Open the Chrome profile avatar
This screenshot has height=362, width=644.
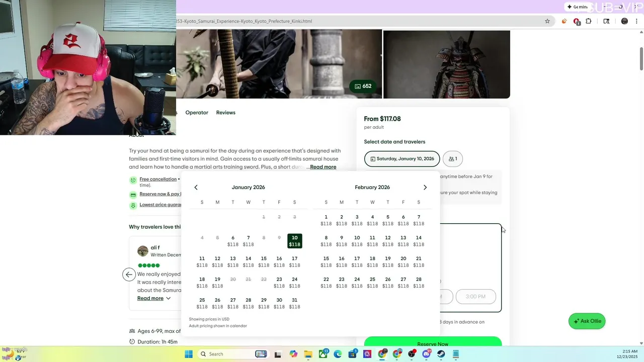pyautogui.click(x=624, y=21)
